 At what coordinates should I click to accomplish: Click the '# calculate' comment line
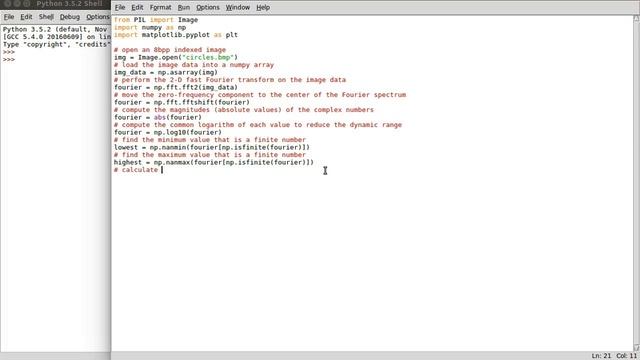tap(136, 169)
